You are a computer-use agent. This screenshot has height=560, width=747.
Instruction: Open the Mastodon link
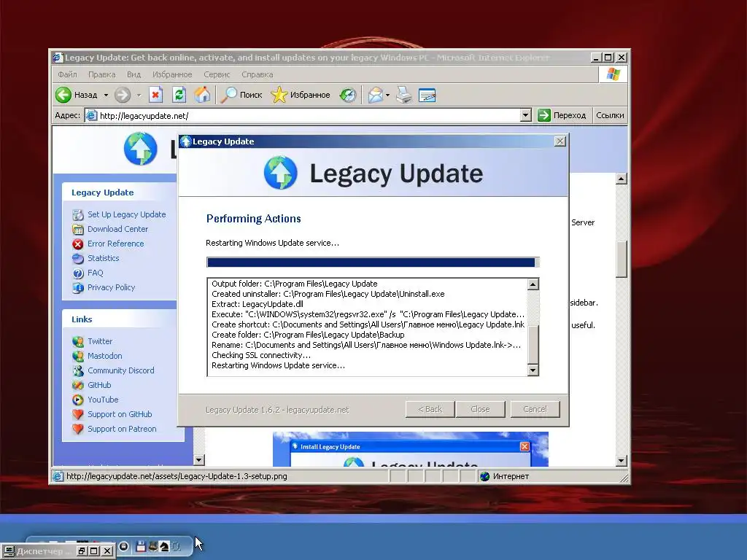click(105, 356)
